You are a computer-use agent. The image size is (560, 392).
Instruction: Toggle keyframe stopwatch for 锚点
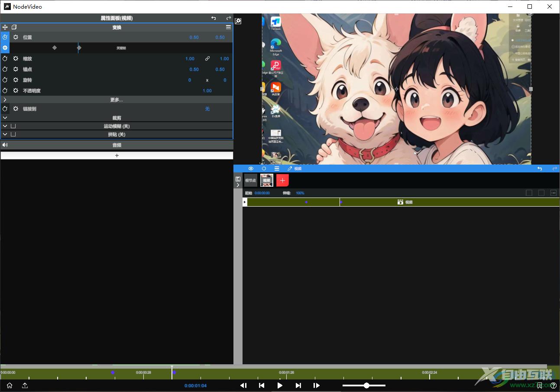coord(5,69)
